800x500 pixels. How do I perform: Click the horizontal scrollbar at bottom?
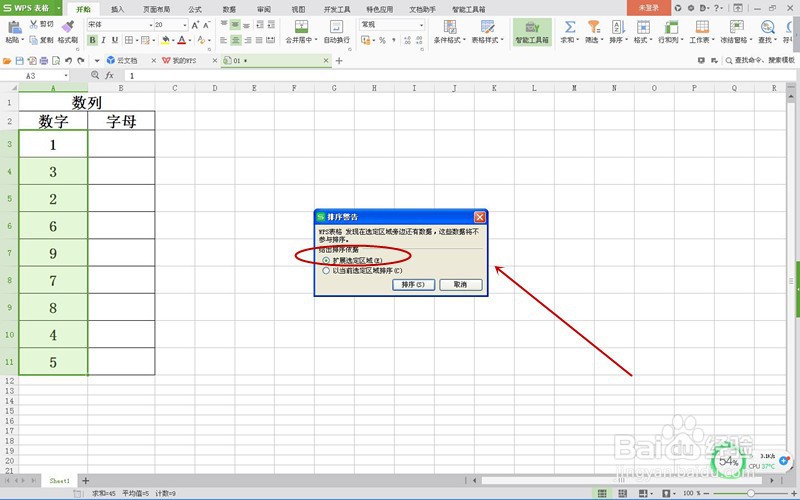click(621, 481)
